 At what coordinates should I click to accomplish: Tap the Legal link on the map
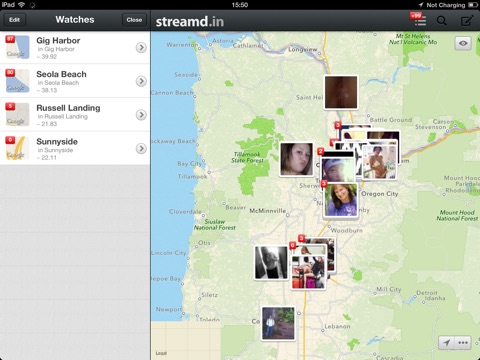click(x=161, y=353)
